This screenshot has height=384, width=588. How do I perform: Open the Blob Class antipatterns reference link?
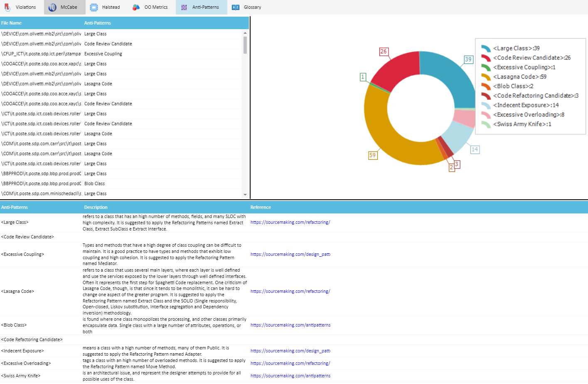(290, 325)
